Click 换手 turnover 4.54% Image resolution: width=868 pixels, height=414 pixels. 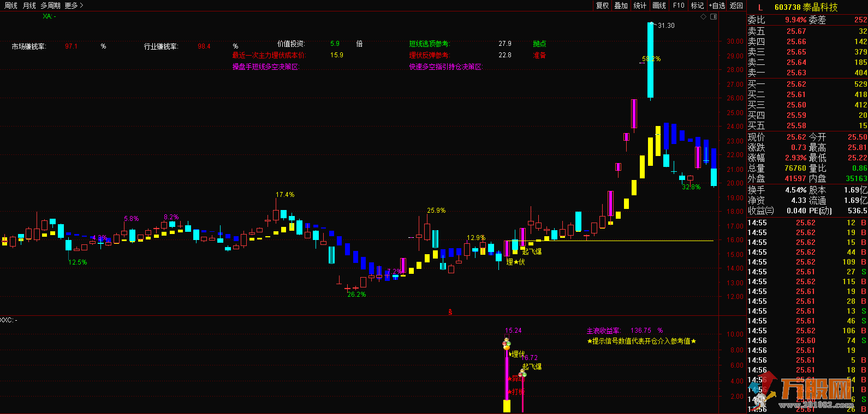(796, 190)
